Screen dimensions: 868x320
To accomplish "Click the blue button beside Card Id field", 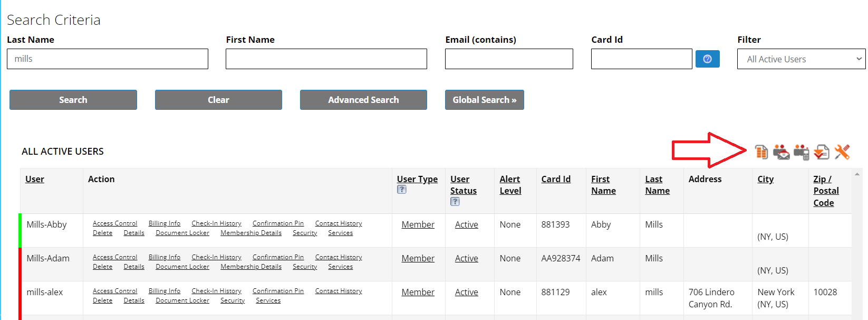I will (708, 59).
